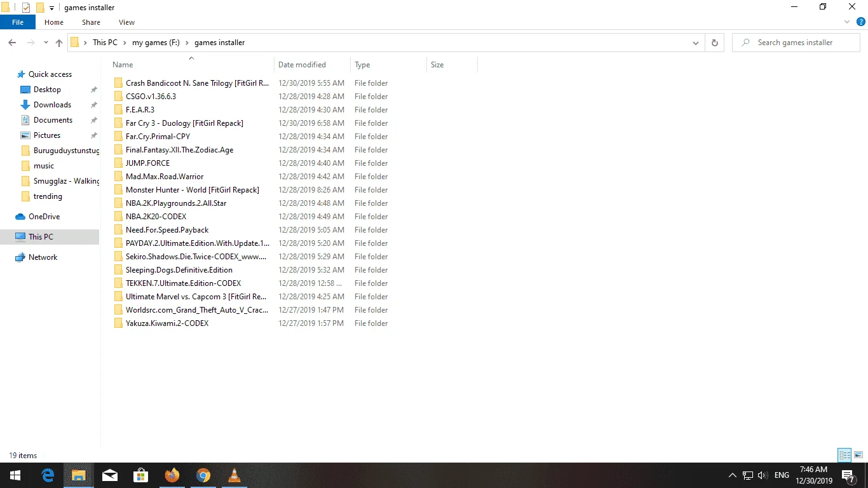Select Network in the navigation pane

click(x=43, y=257)
